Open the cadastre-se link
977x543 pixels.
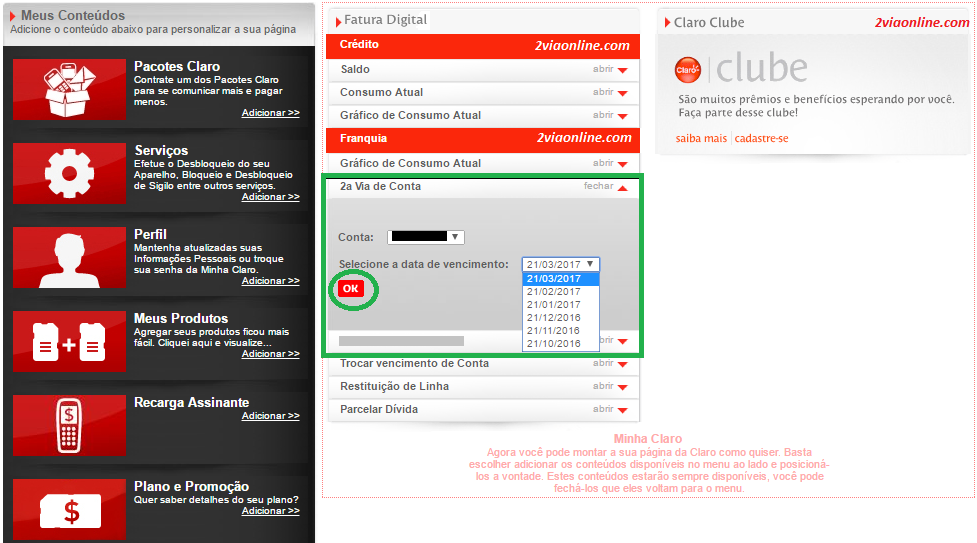pyautogui.click(x=761, y=138)
